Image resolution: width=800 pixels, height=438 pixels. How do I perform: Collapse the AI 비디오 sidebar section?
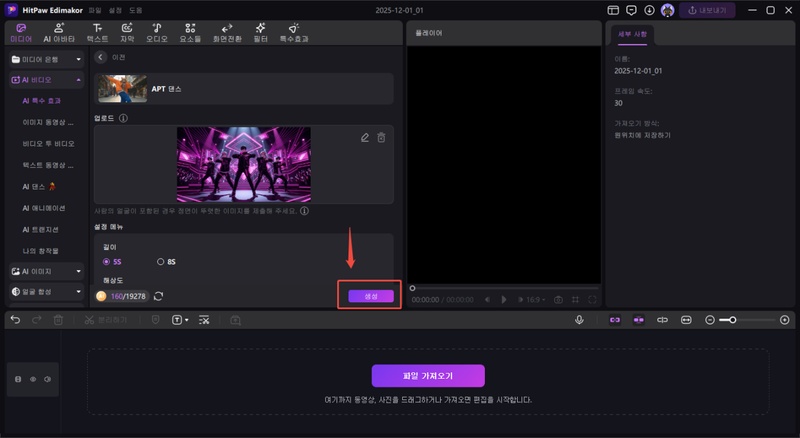coord(78,79)
